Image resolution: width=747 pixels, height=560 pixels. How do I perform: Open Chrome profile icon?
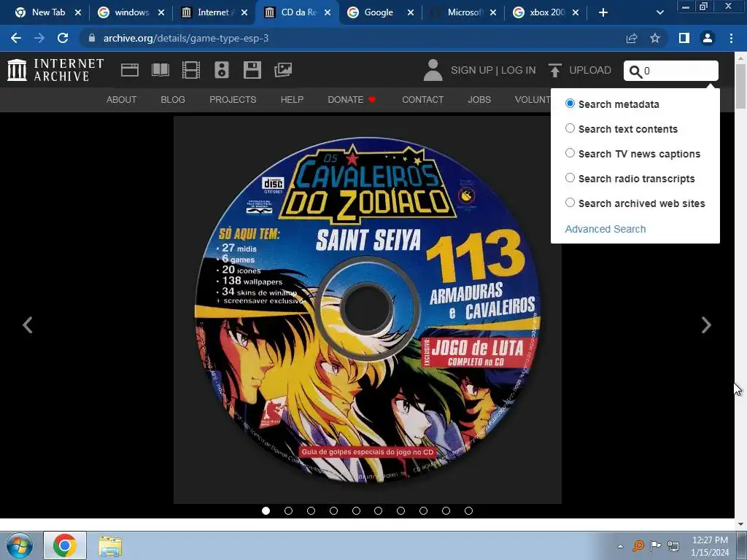pos(708,38)
